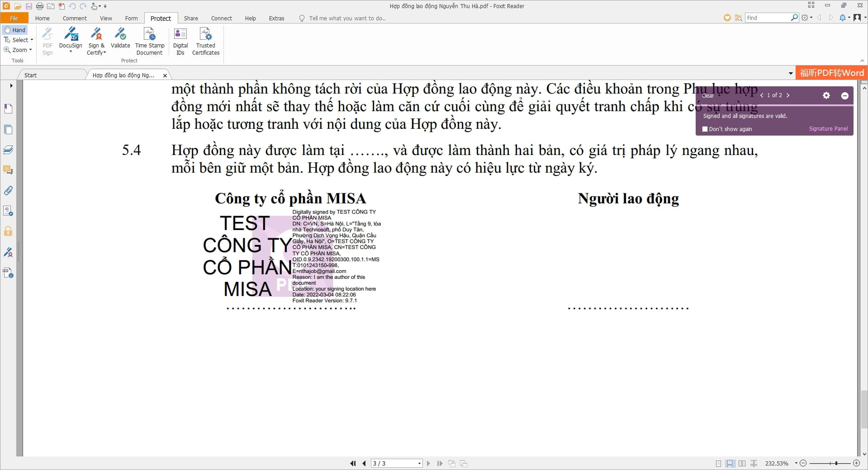Open Digital IDs manager
The height and width of the screenshot is (470, 868).
pos(180,35)
